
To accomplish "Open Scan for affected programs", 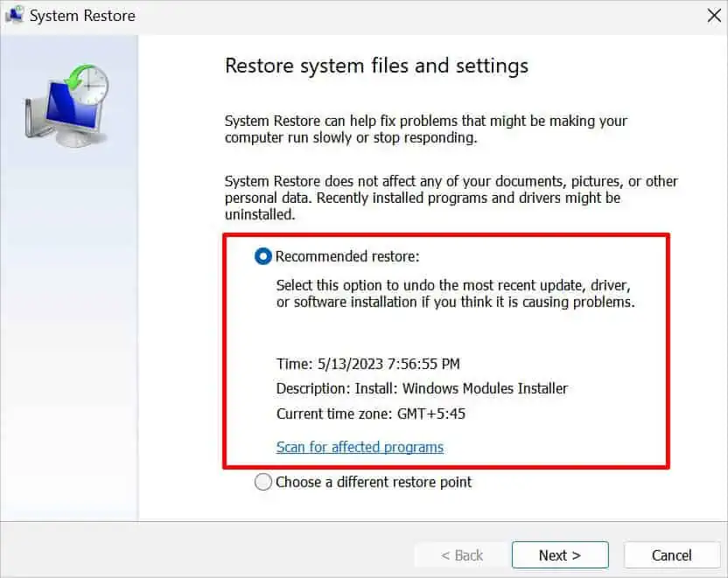I will pos(360,447).
